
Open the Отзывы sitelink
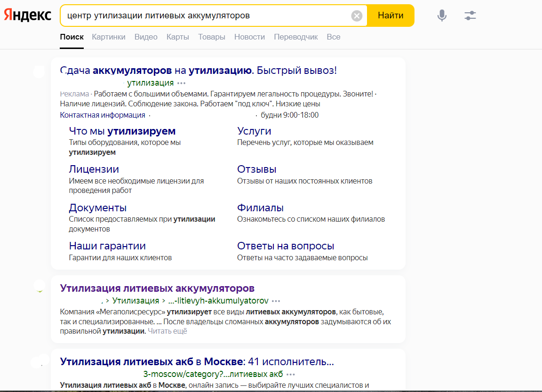pos(256,168)
